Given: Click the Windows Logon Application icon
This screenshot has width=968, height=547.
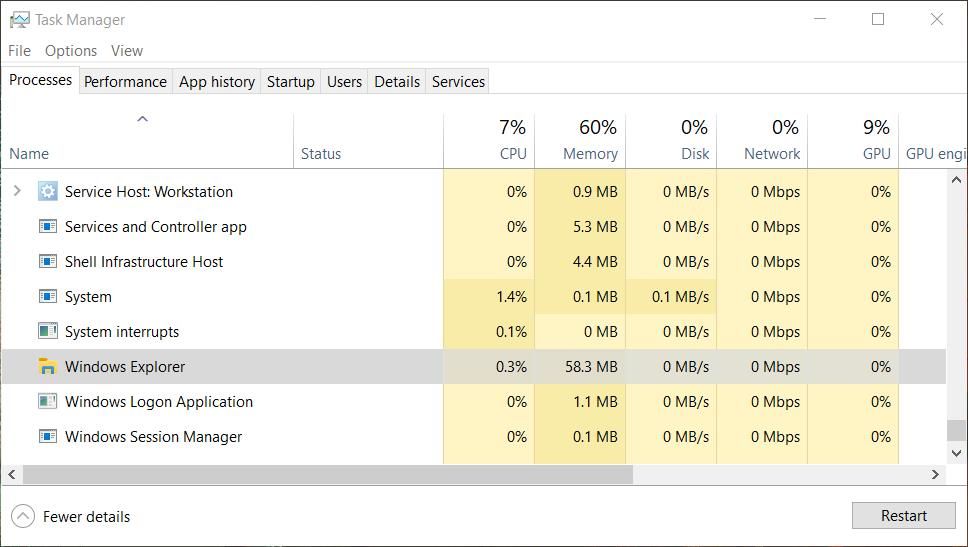Looking at the screenshot, I should click(x=47, y=401).
